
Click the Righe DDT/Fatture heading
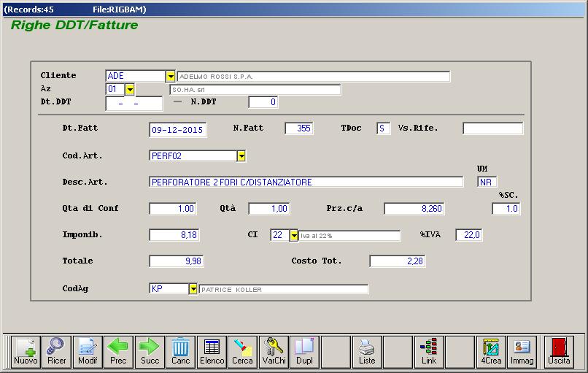pyautogui.click(x=74, y=25)
